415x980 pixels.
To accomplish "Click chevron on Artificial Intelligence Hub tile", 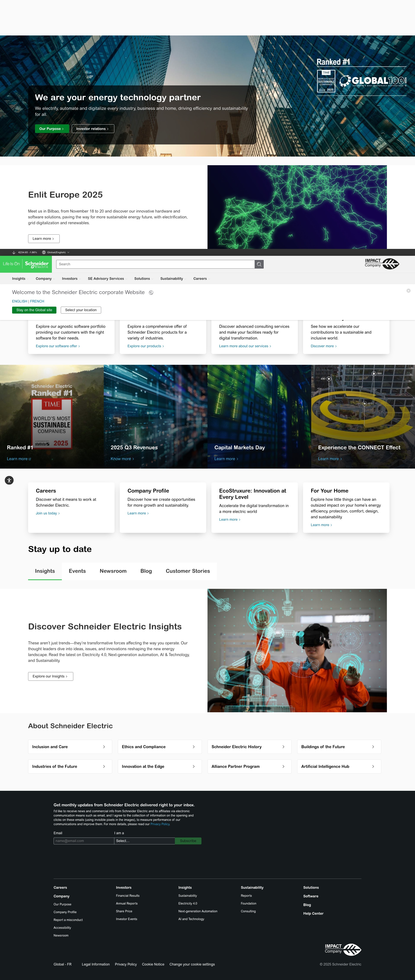I will point(373,767).
